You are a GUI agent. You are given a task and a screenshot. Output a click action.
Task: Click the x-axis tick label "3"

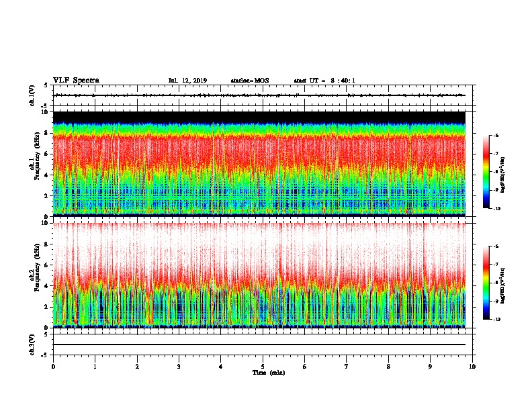click(x=179, y=367)
